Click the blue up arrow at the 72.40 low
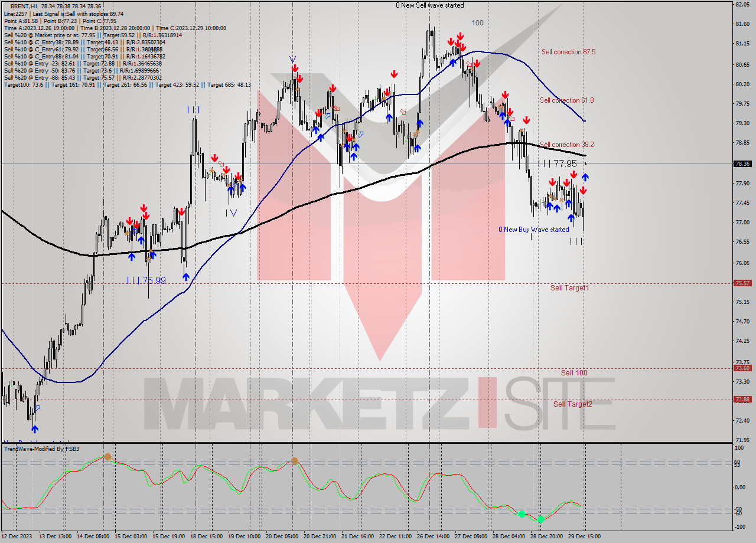This screenshot has width=756, height=543. click(x=34, y=429)
